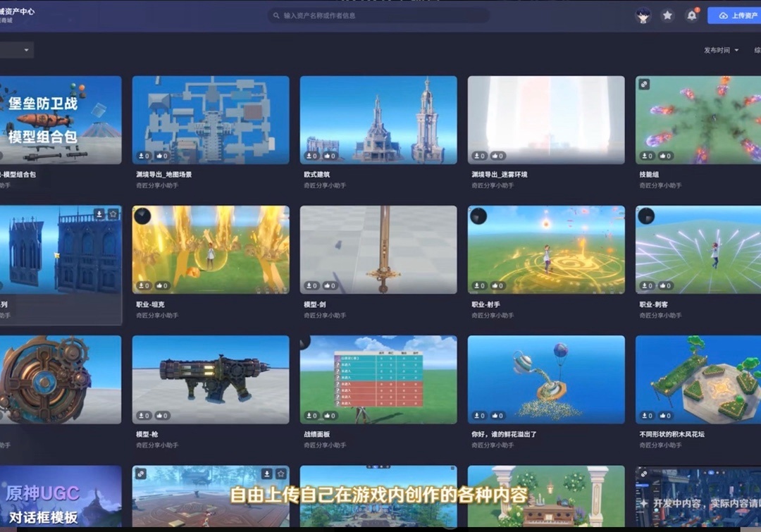Click download icon on gothic building card
Image resolution: width=761 pixels, height=532 pixels.
point(99,214)
